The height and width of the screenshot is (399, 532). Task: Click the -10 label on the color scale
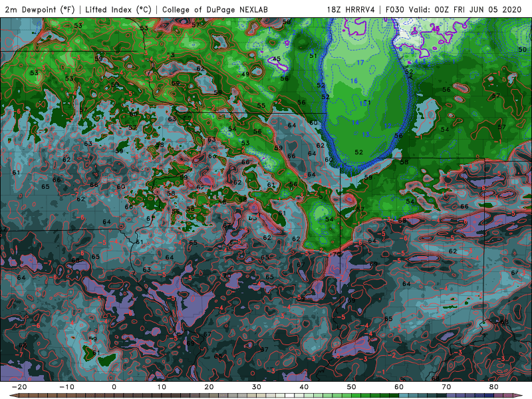(66, 387)
